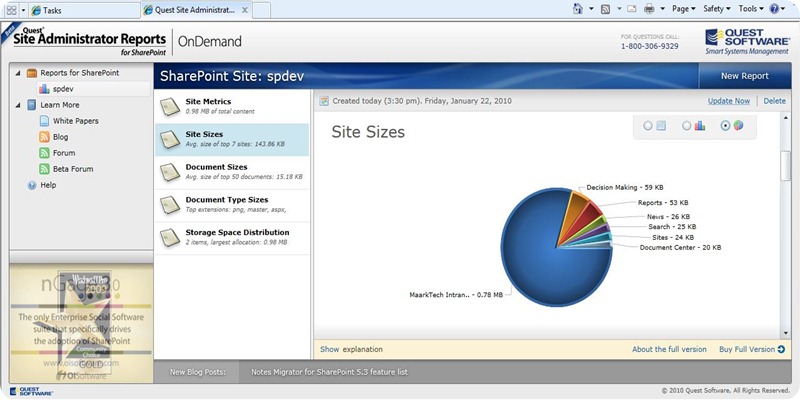Image resolution: width=800 pixels, height=400 pixels.
Task: Open Notes Migrator for SharePoint 5.3 blog post
Action: tap(330, 372)
